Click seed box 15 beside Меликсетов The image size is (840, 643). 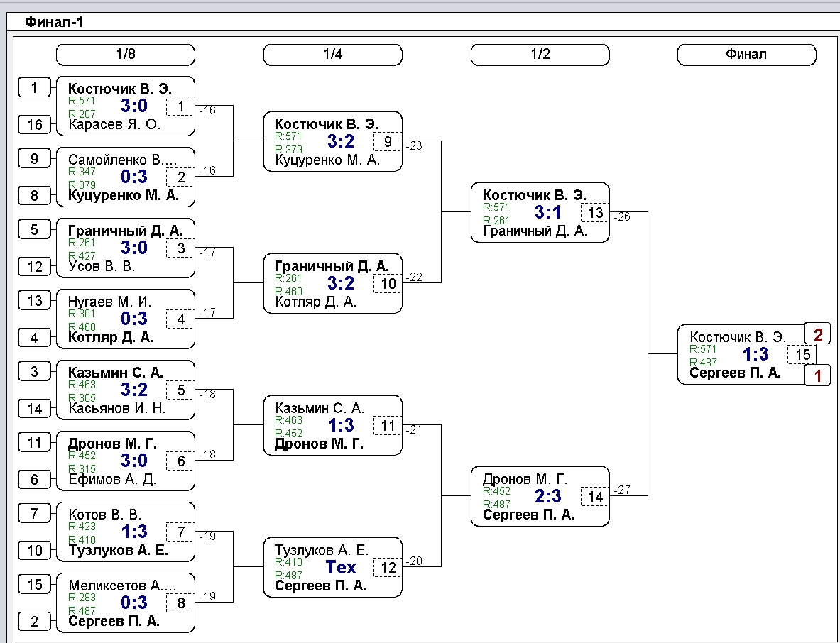pyautogui.click(x=34, y=585)
